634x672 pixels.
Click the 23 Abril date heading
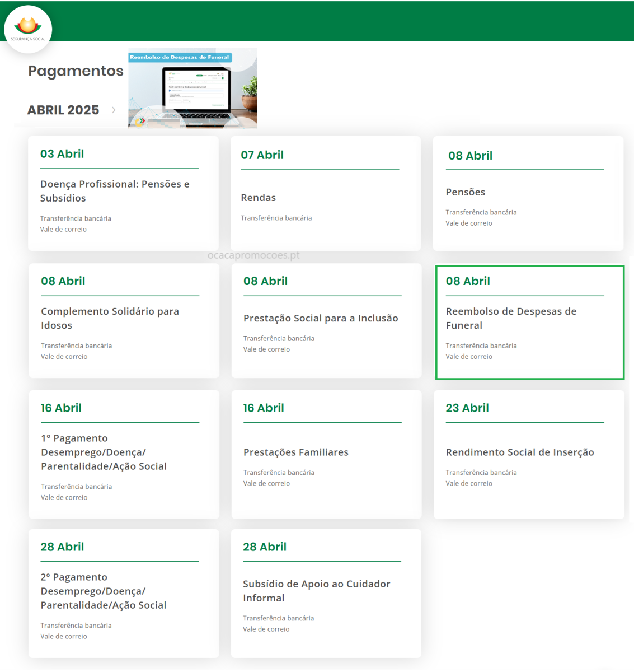pos(467,408)
